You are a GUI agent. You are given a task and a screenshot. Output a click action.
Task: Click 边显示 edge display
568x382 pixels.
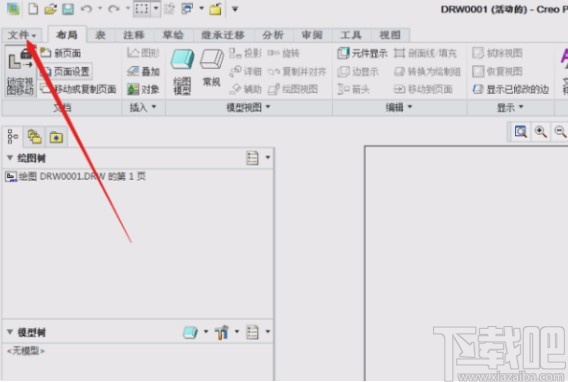click(358, 71)
